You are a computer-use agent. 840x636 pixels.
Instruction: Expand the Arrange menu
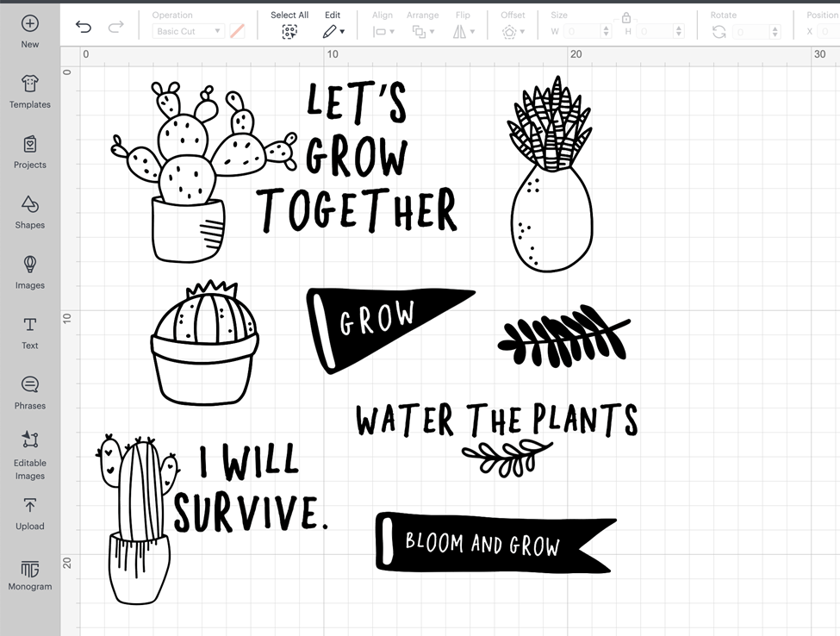[422, 31]
